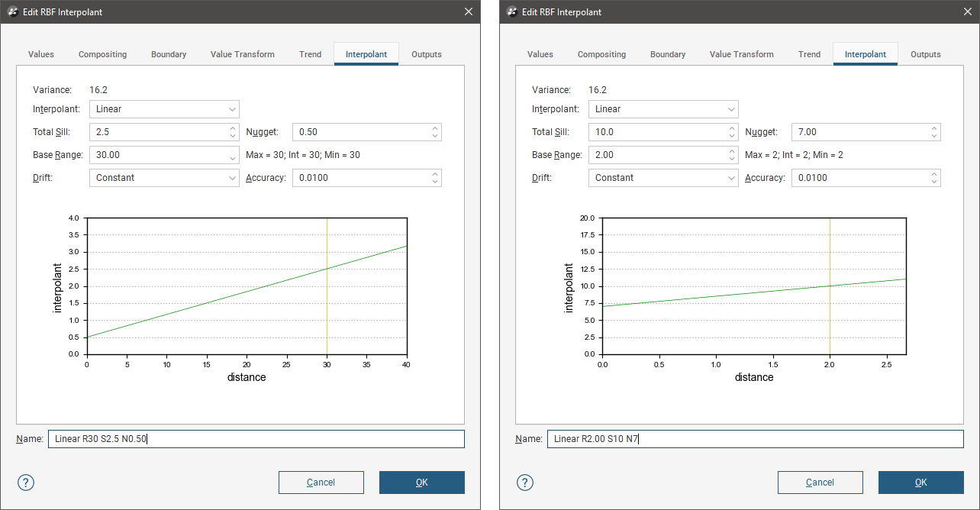This screenshot has height=510, width=980.
Task: Click the vertical range marker at distance 30 in the graph
Action: point(327,305)
